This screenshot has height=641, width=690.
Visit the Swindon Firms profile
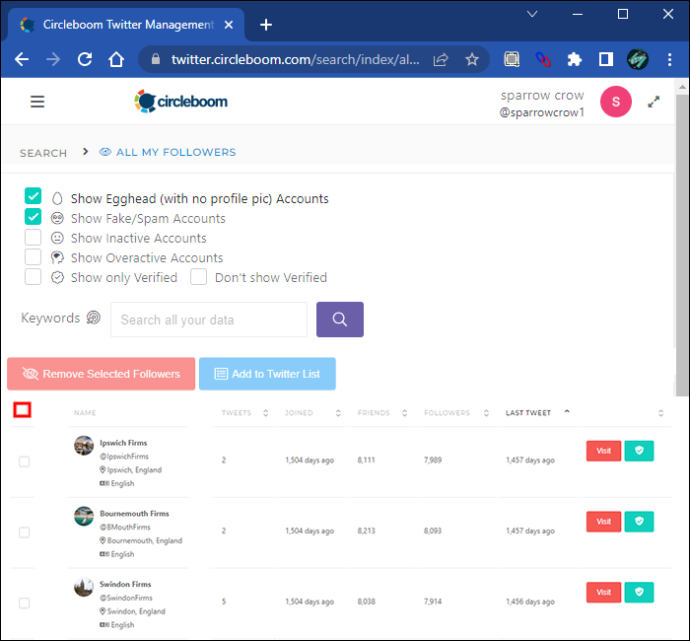click(x=603, y=592)
